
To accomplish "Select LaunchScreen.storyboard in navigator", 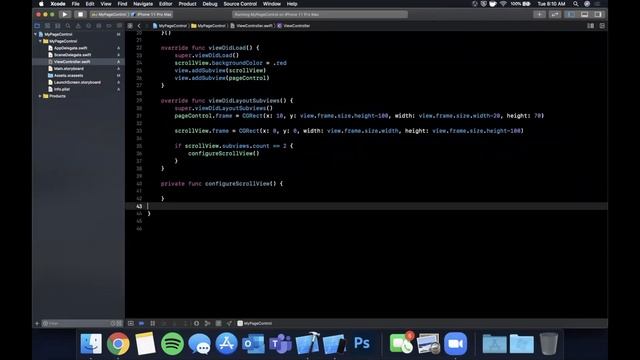I will click(x=78, y=82).
